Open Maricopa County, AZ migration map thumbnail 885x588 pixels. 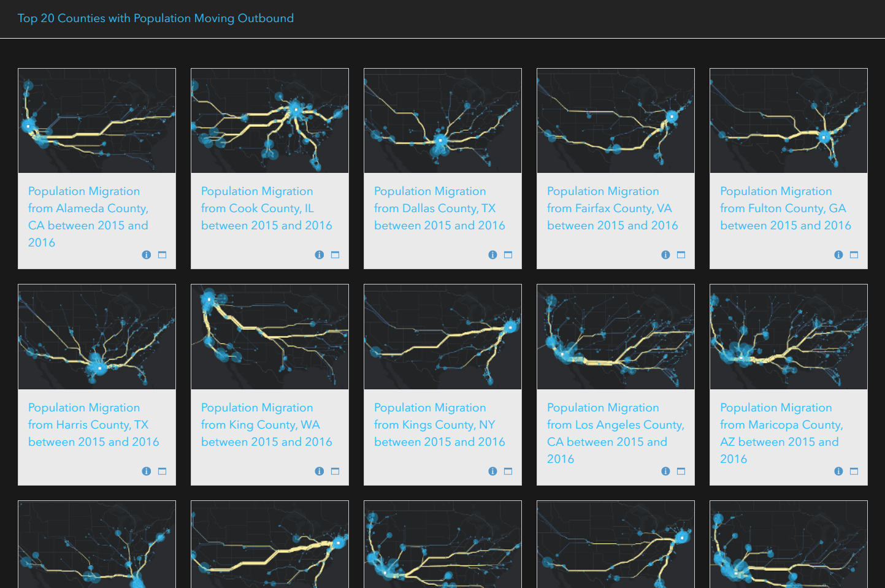789,337
